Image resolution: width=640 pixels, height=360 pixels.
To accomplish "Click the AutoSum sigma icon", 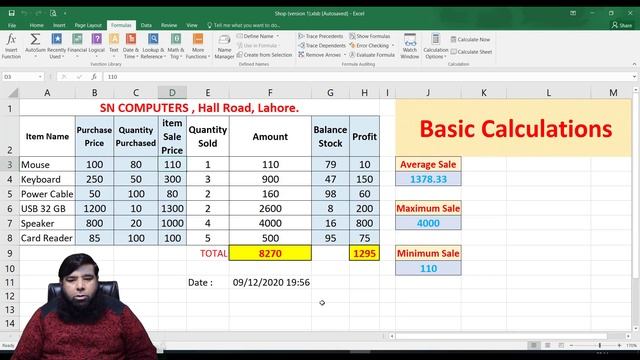I will pos(35,40).
